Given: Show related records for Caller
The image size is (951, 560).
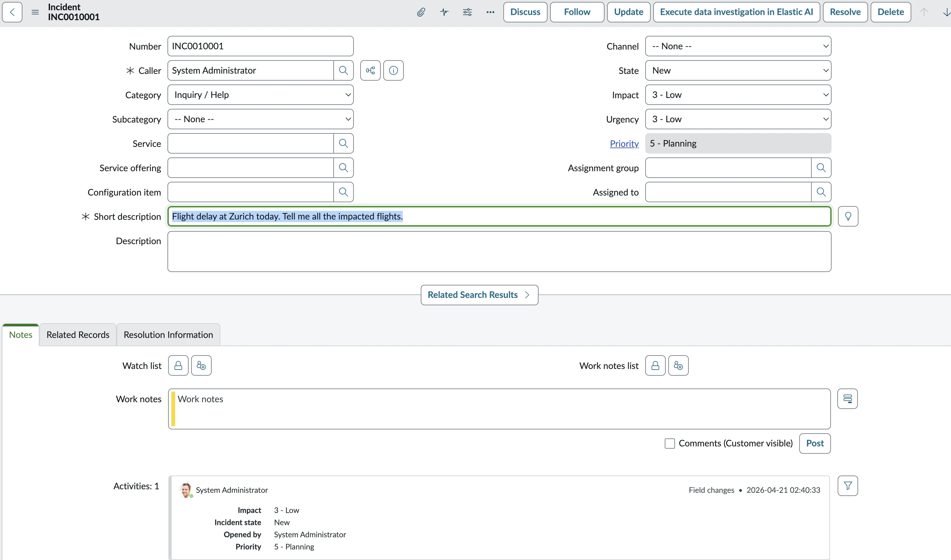Looking at the screenshot, I should pyautogui.click(x=370, y=71).
